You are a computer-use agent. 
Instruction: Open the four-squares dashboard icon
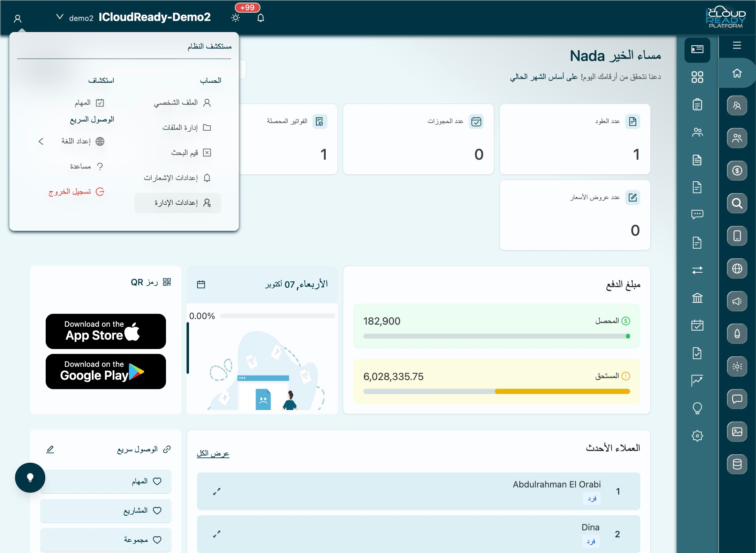(x=697, y=77)
